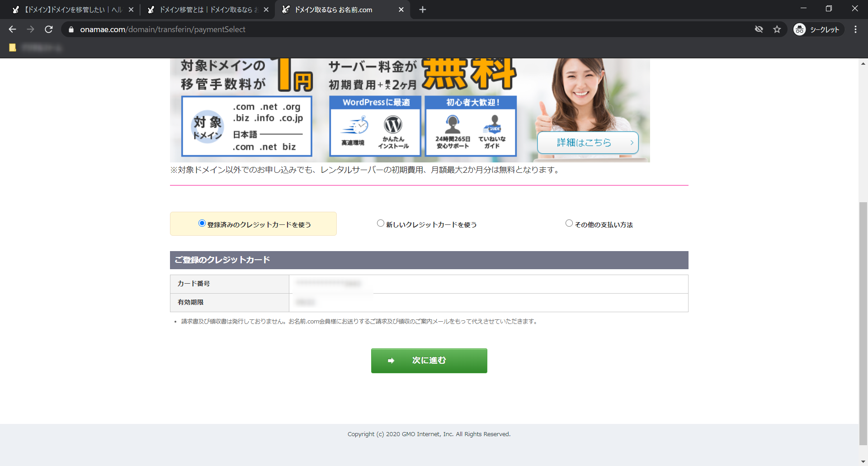Select 登録済みのクレジットカードを使う radio button

pyautogui.click(x=202, y=223)
